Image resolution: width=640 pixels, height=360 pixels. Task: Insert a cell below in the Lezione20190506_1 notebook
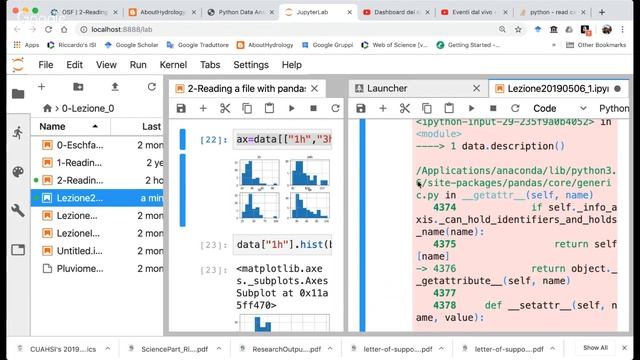pyautogui.click(x=383, y=108)
